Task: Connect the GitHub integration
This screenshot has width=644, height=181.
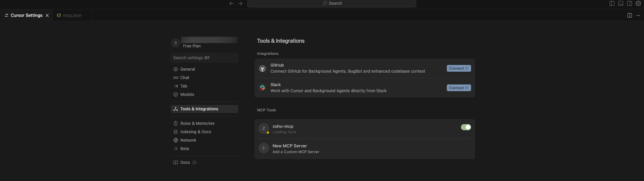Action: pyautogui.click(x=458, y=68)
